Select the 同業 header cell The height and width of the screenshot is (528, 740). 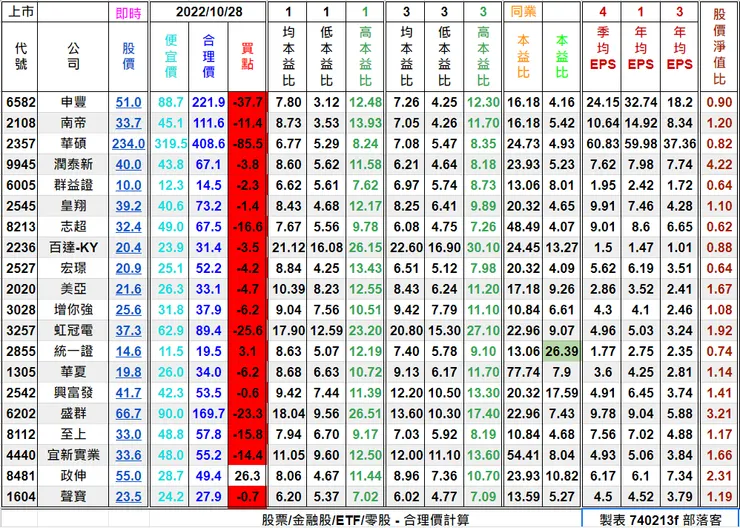(523, 12)
